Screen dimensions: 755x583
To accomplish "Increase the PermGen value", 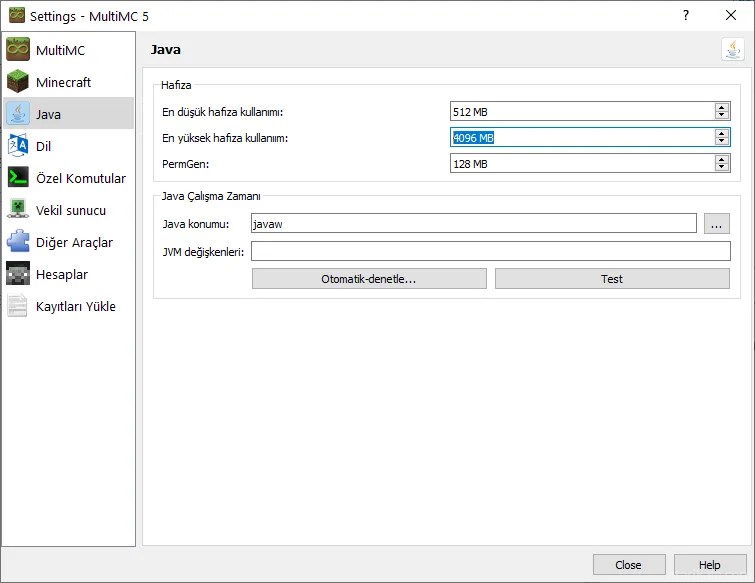I will coord(721,159).
